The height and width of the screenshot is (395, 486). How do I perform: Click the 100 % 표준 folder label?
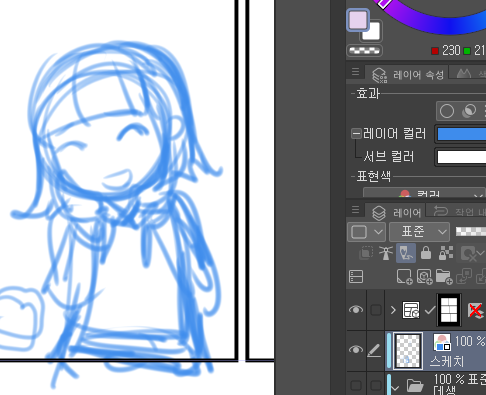(460, 379)
